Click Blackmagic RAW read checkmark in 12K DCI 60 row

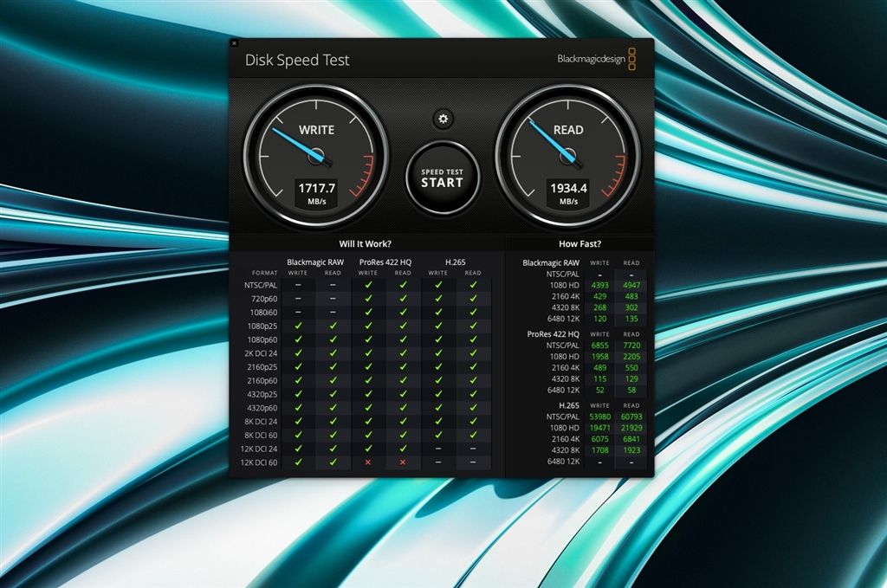point(333,462)
